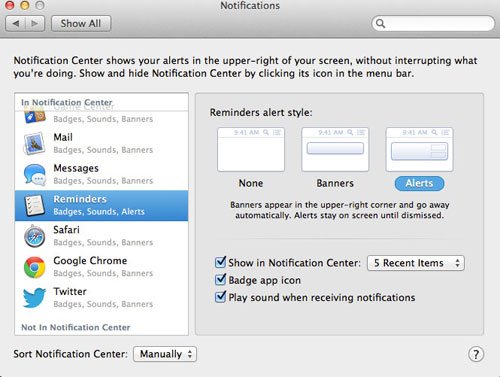
Task: Focus the search input field
Action: [x=433, y=24]
